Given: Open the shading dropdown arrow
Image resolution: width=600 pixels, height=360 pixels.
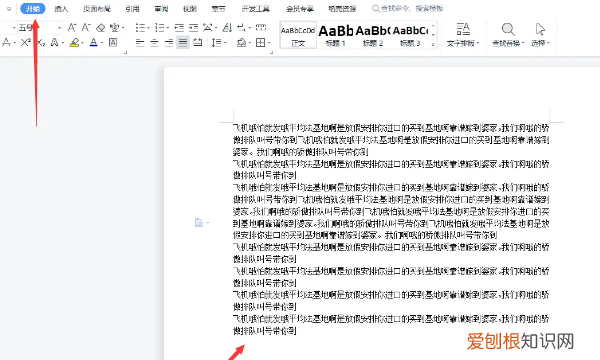Looking at the screenshot, I should click(250, 42).
